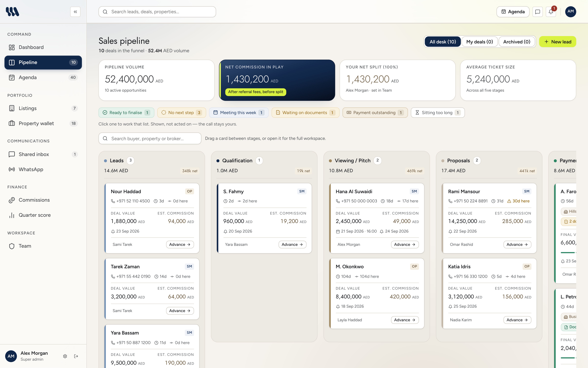This screenshot has width=588, height=368.
Task: Advance the Tarek Zaman deal
Action: pos(180,311)
